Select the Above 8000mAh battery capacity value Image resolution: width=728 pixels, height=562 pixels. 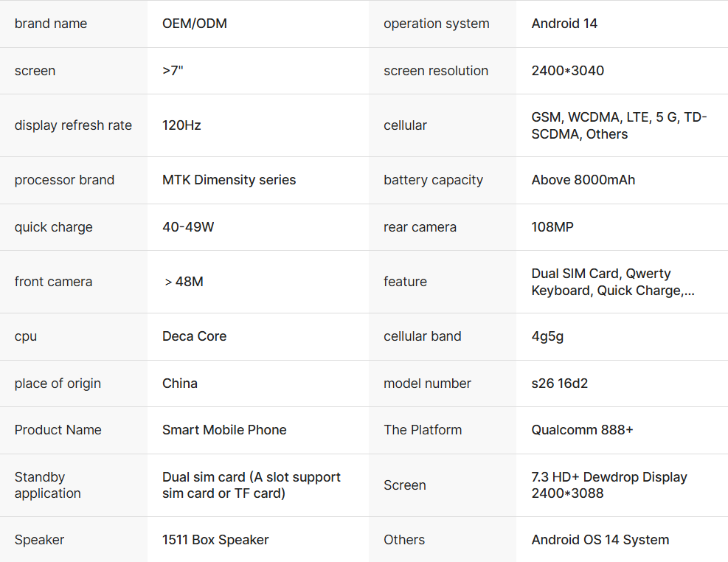(583, 180)
